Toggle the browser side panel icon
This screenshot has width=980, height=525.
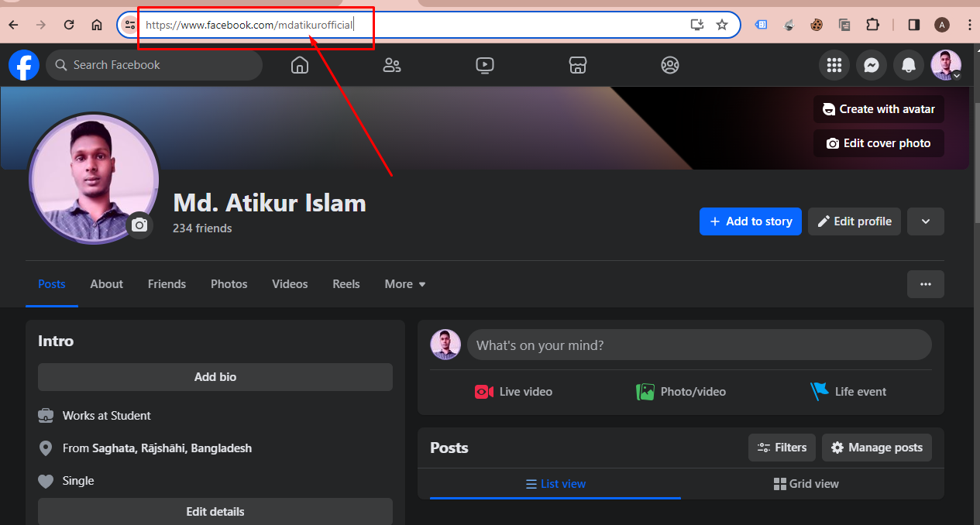point(914,25)
